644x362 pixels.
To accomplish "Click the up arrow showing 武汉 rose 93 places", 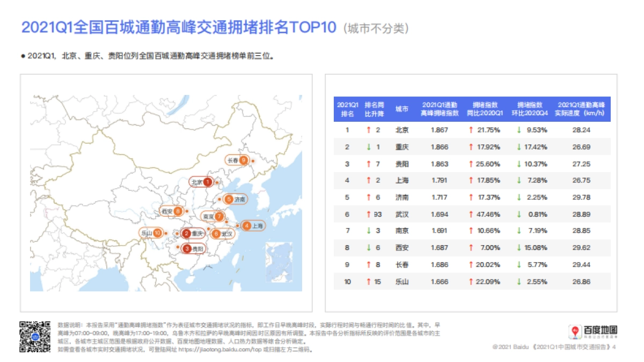I will 368,213.
